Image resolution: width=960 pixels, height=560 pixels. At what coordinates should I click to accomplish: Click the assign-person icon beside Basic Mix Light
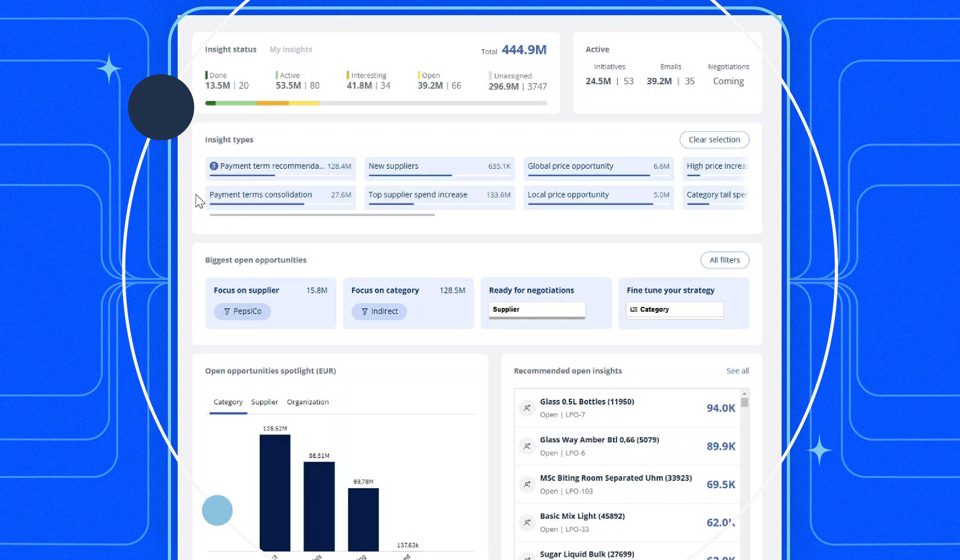(527, 522)
